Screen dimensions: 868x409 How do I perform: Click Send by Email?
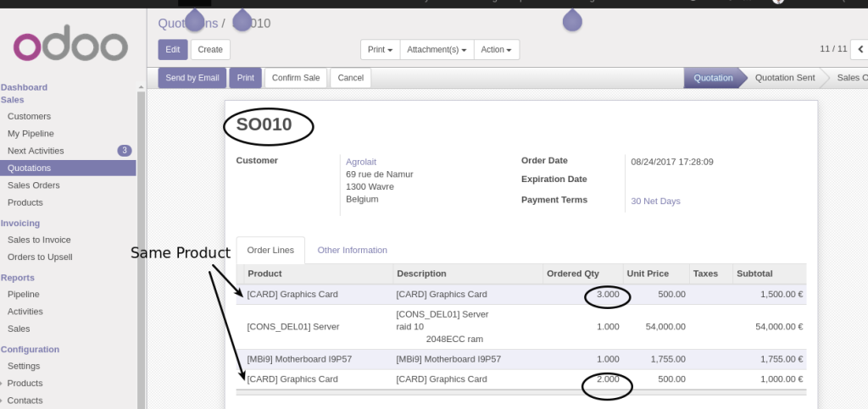(192, 78)
